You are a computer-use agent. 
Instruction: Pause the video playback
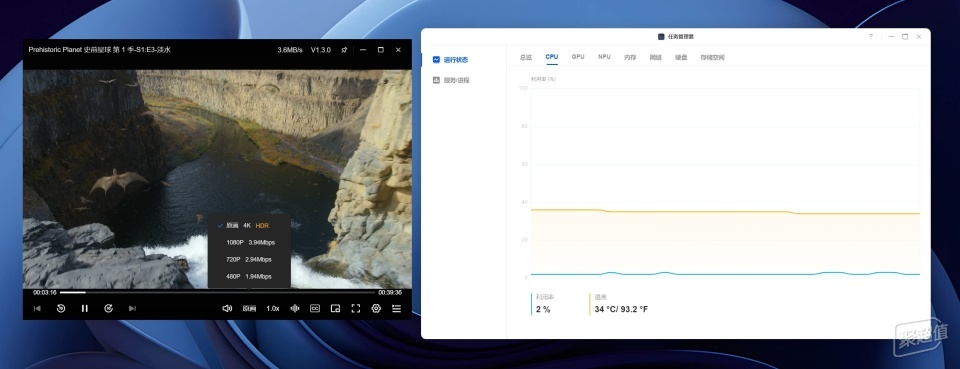point(84,308)
